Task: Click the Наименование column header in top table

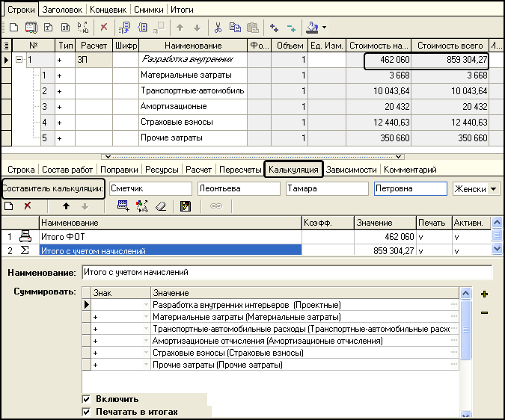Action: click(193, 46)
